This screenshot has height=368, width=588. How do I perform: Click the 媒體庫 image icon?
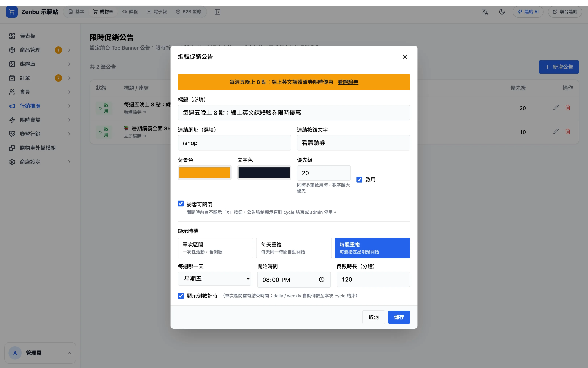12,64
